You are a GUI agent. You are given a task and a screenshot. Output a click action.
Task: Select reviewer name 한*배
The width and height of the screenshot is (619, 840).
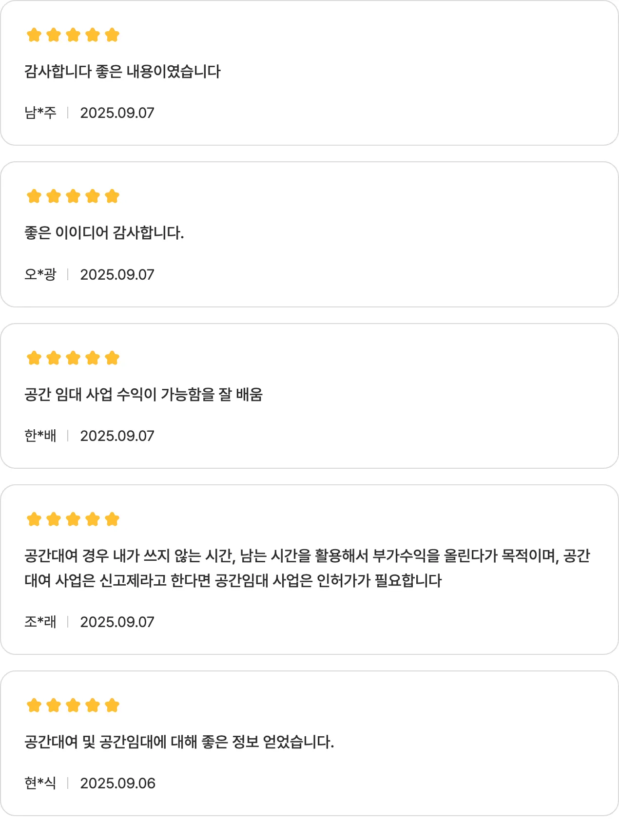(40, 436)
